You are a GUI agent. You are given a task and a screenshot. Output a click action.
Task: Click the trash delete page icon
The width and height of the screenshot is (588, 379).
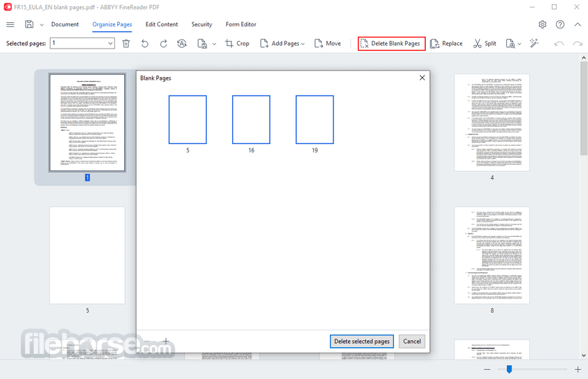click(126, 44)
